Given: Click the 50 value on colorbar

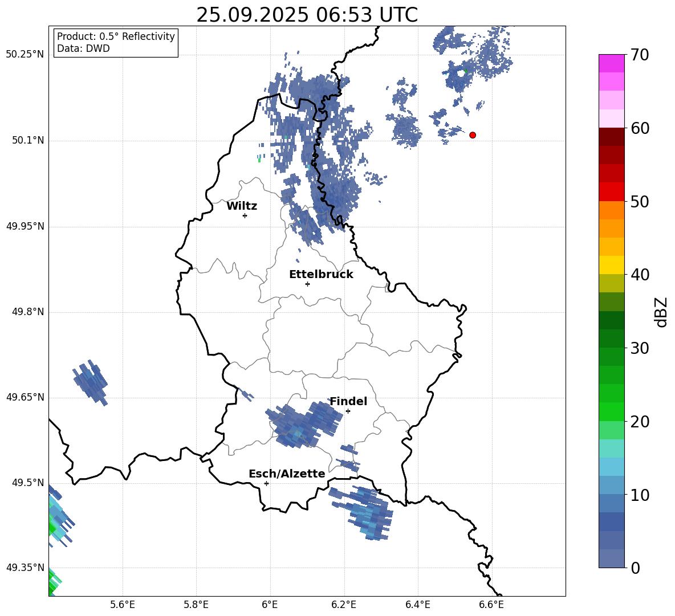Looking at the screenshot, I should click(x=640, y=201).
